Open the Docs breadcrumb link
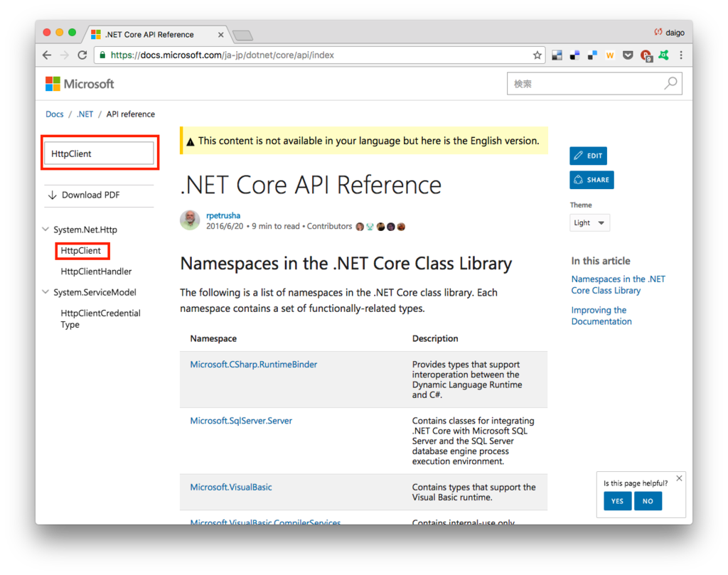The image size is (728, 575). click(x=54, y=114)
